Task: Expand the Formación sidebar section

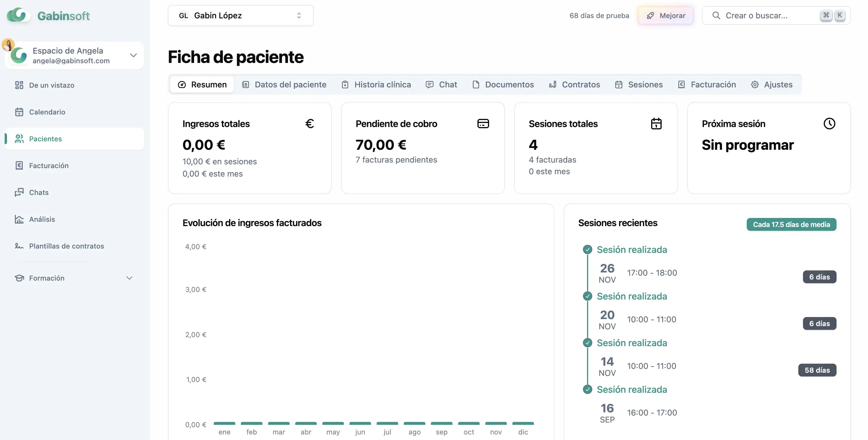Action: point(129,278)
